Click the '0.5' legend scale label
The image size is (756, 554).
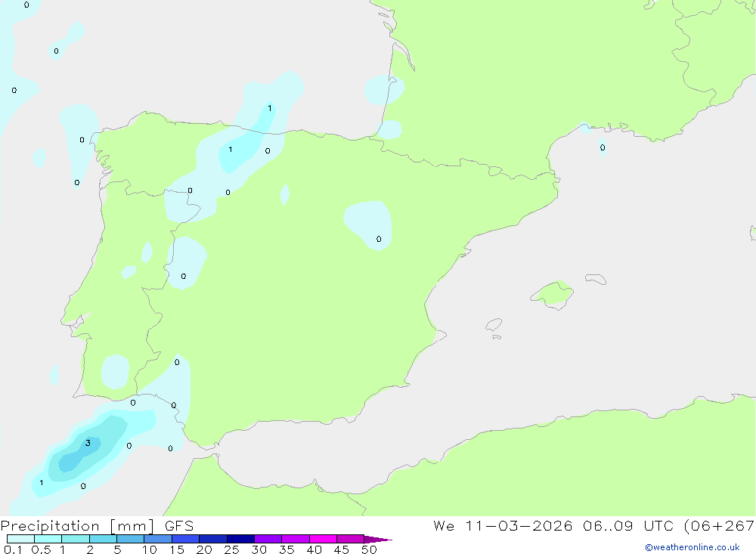coord(41,549)
